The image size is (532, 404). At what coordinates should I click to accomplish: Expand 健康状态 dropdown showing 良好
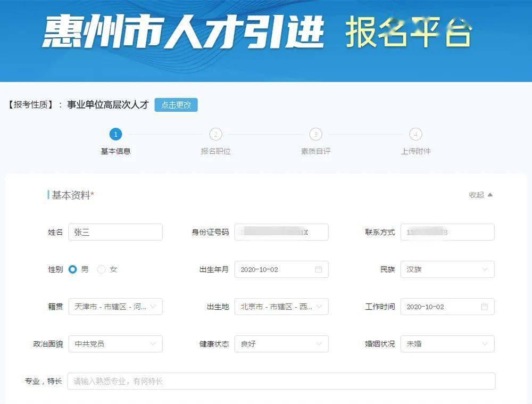point(281,344)
